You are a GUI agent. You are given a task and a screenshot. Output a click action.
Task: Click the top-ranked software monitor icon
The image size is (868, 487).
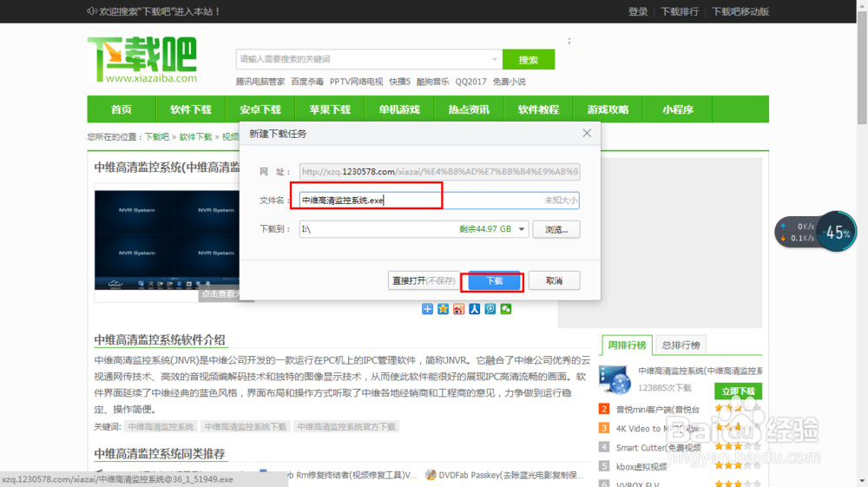615,379
